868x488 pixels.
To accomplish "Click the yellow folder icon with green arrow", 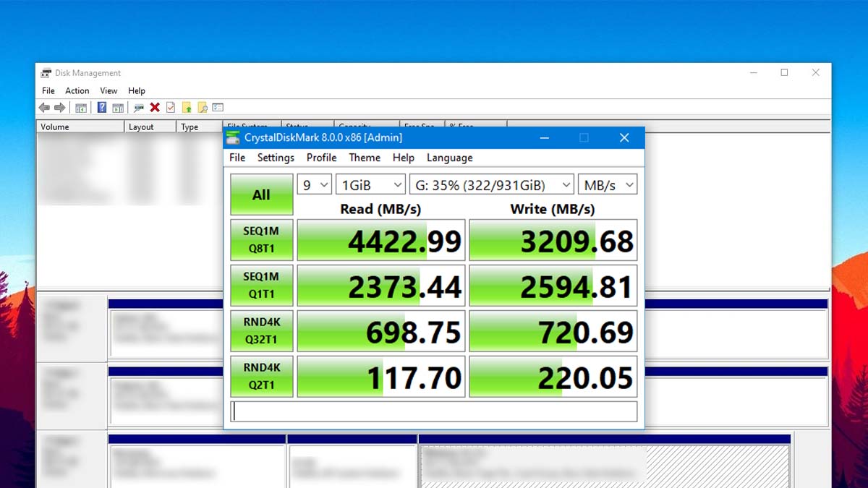I will 187,108.
